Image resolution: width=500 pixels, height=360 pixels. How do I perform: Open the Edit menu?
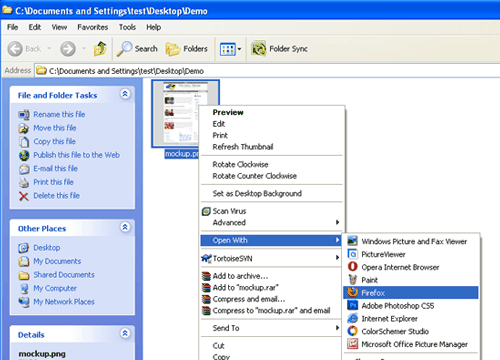(x=35, y=27)
